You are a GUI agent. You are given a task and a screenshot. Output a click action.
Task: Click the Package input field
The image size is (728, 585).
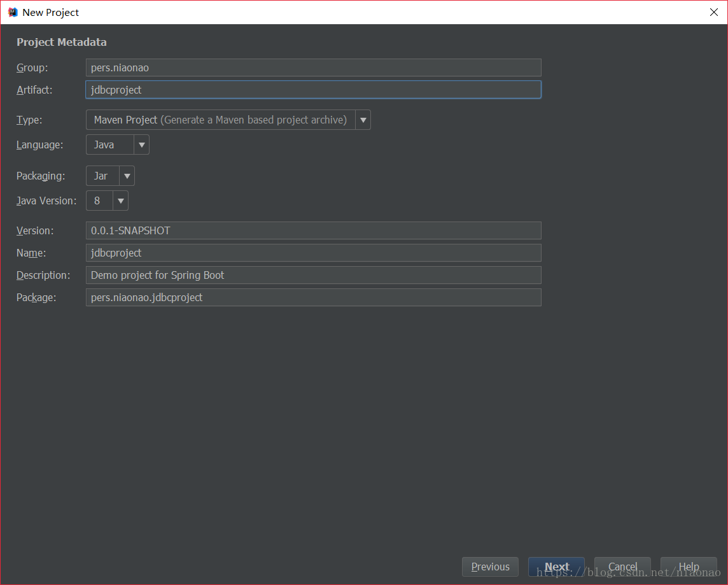tap(313, 297)
